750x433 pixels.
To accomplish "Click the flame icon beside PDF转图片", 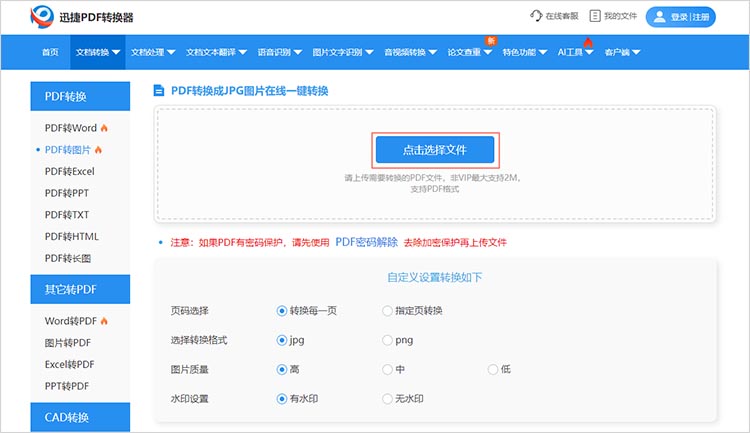I will [x=98, y=150].
